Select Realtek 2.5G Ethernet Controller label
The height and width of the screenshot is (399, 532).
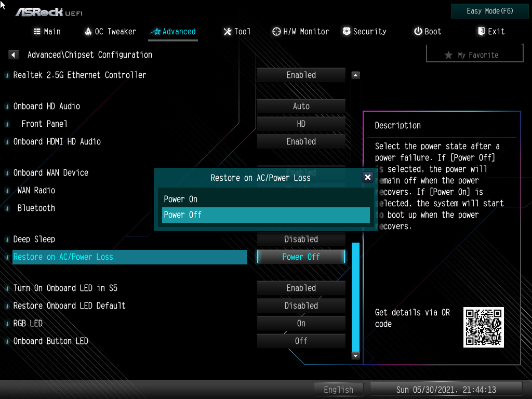79,75
